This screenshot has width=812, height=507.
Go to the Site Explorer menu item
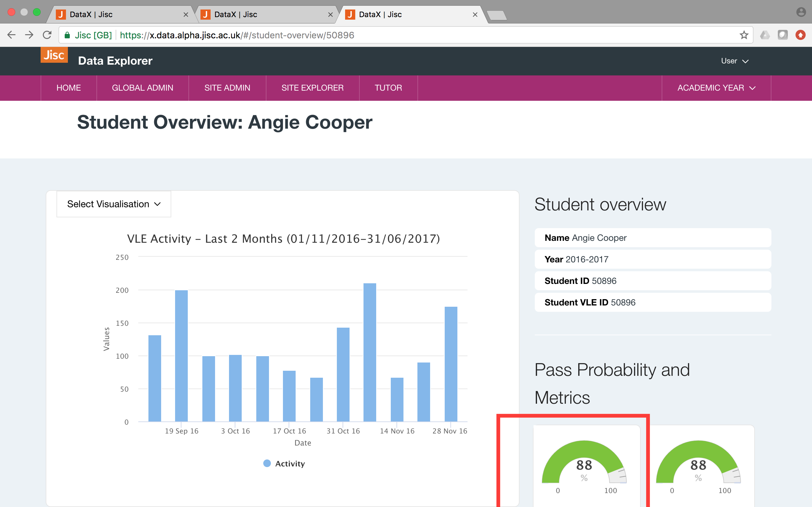point(312,88)
